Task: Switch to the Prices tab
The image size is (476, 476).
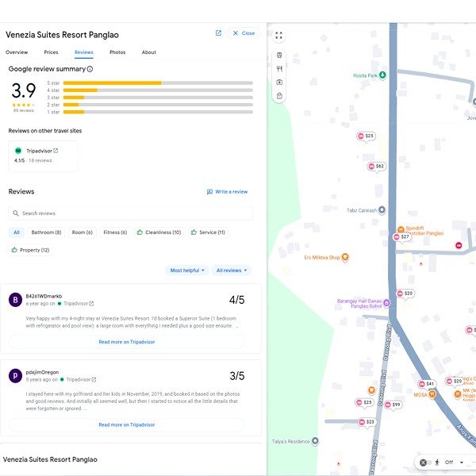Action: [x=51, y=52]
